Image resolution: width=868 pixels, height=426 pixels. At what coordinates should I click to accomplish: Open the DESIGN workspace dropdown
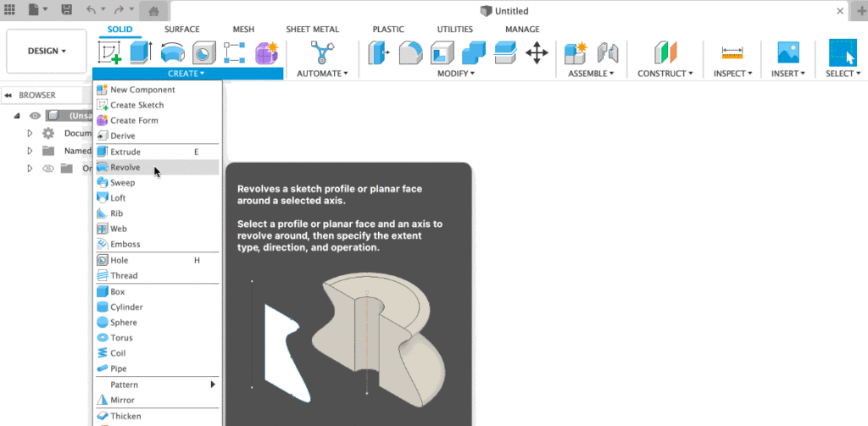coord(47,51)
